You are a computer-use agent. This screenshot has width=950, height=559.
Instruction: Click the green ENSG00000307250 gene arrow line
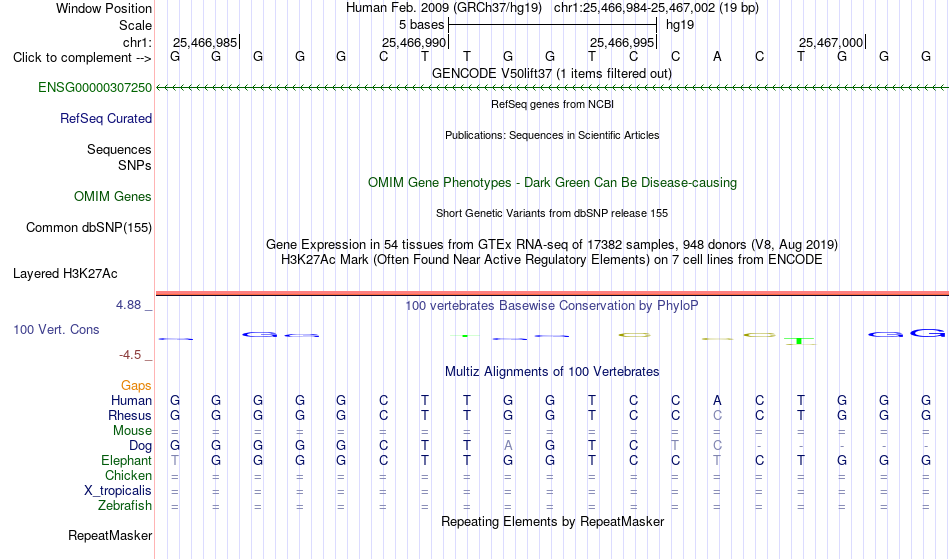click(x=552, y=88)
